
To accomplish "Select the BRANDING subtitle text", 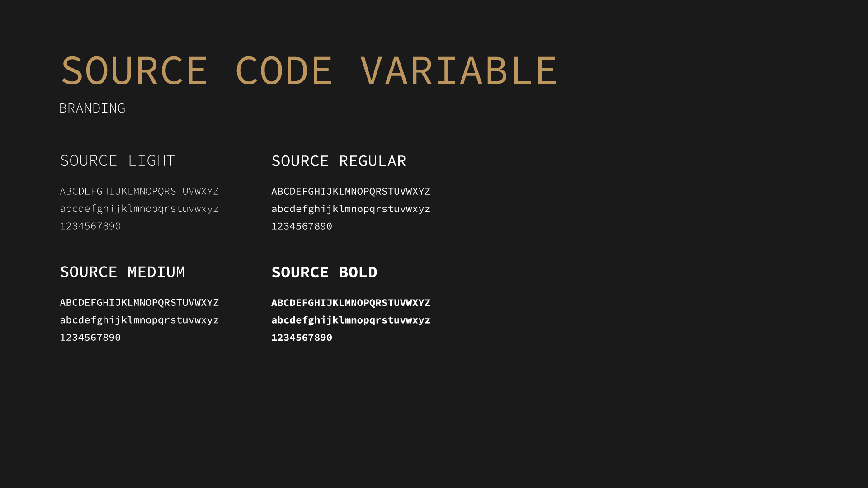I will click(92, 108).
